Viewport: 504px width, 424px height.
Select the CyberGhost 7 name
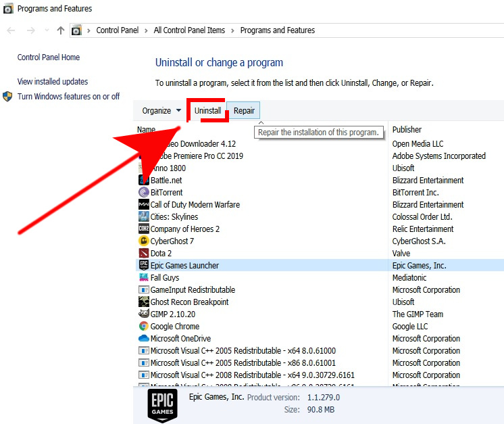(x=172, y=241)
